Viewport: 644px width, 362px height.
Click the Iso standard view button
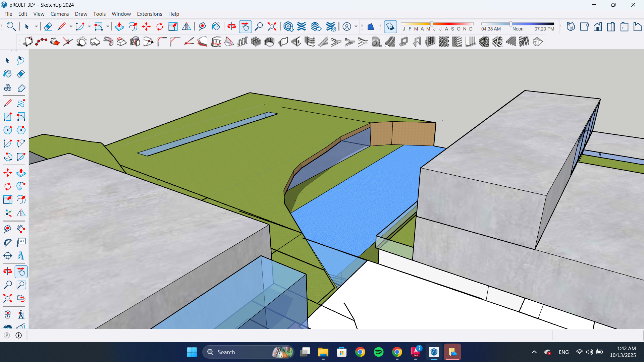click(571, 26)
